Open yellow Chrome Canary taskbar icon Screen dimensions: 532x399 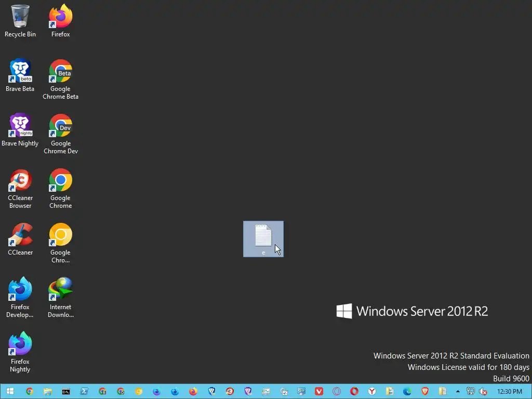pyautogui.click(x=138, y=392)
